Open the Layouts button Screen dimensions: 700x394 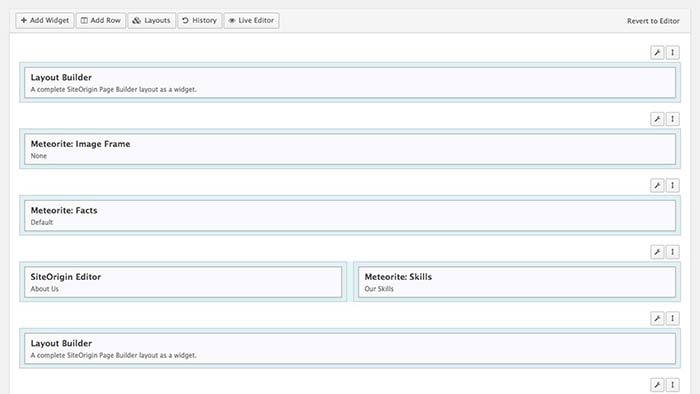152,21
